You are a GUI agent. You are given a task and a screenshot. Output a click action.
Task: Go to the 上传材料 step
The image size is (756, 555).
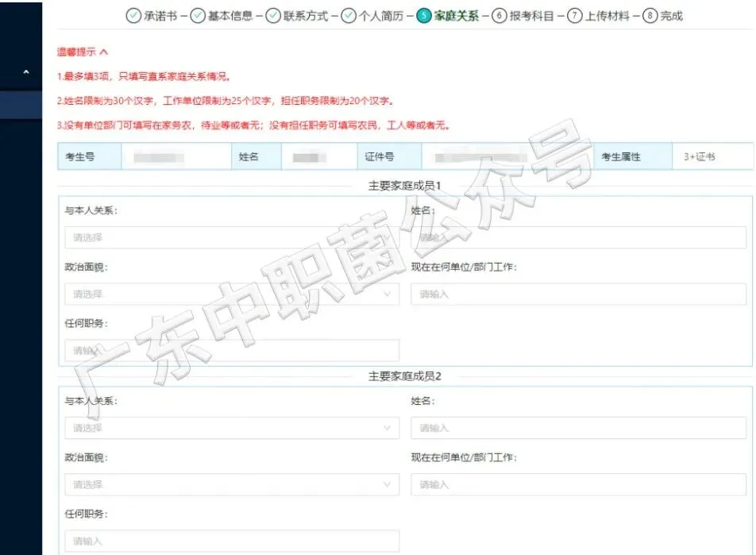[607, 16]
